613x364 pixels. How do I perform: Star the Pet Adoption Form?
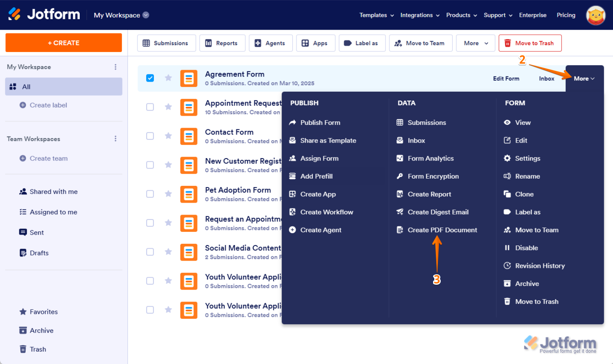[x=168, y=194]
